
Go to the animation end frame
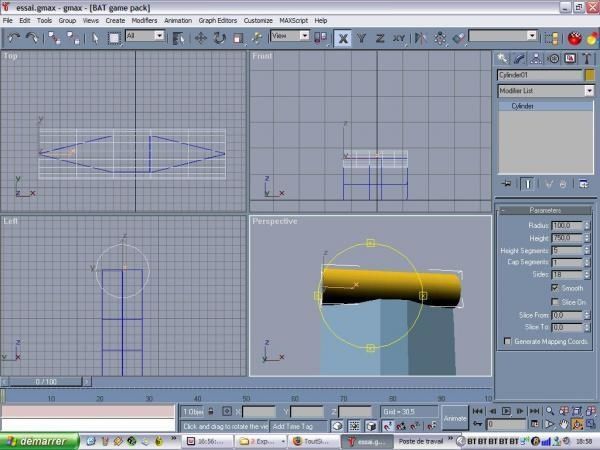(535, 411)
